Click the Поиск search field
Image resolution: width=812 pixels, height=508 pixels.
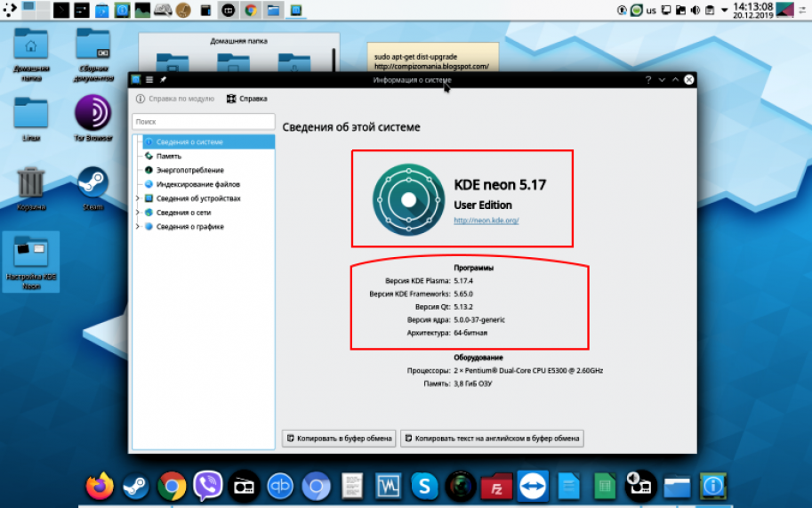tap(204, 121)
